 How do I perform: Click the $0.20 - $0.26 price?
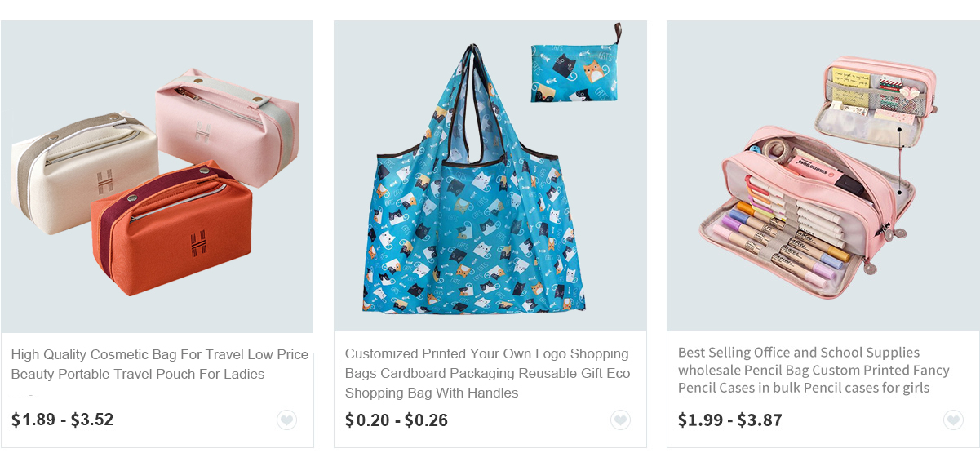[x=397, y=420]
